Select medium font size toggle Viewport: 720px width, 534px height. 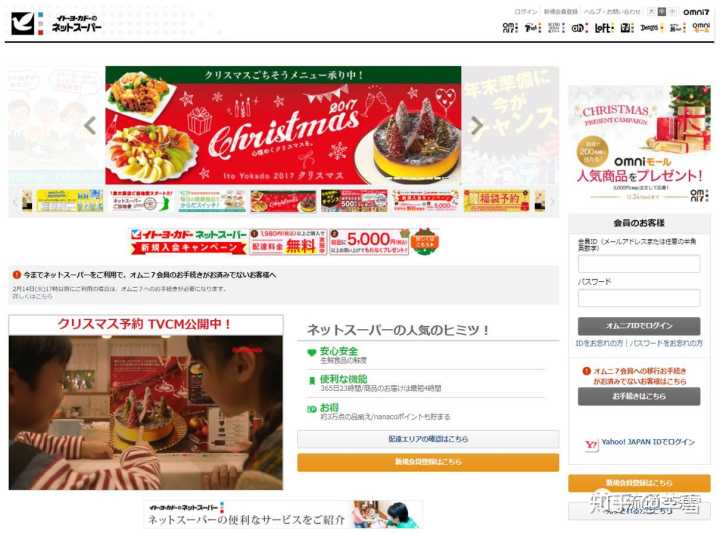coord(662,12)
